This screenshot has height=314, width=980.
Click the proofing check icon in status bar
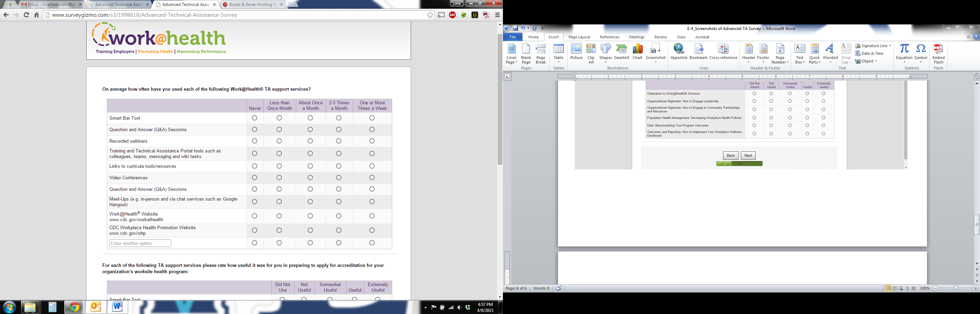click(558, 288)
